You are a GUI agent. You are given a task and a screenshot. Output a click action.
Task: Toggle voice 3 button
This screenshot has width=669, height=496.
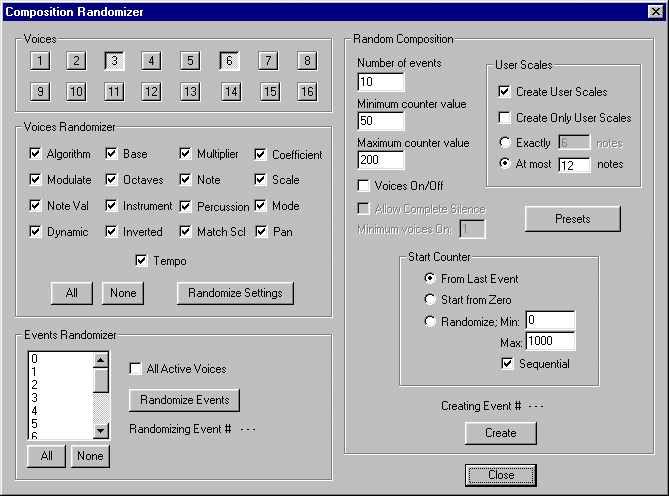tap(115, 61)
